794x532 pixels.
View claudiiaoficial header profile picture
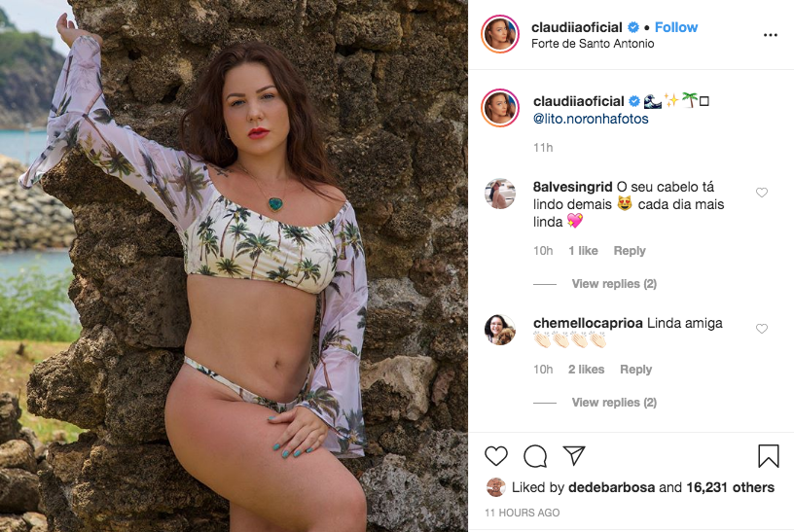pos(500,34)
